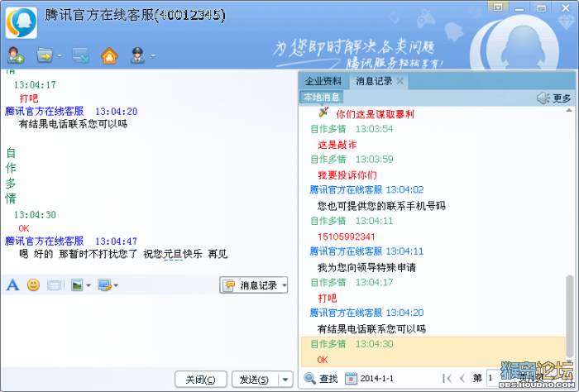Viewport: 579px width, 392px height.
Task: Open the send options dropdown arrow
Action: pyautogui.click(x=285, y=380)
